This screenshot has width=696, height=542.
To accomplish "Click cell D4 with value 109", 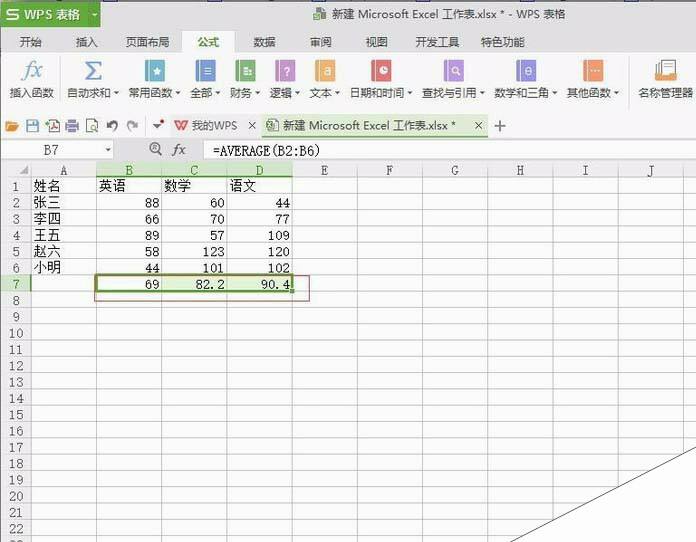I will 259,235.
